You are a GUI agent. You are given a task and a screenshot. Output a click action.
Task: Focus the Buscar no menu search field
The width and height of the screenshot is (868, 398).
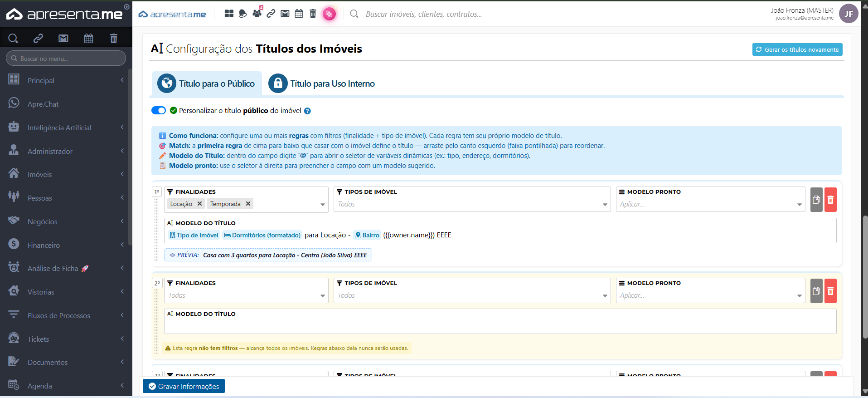pos(66,58)
